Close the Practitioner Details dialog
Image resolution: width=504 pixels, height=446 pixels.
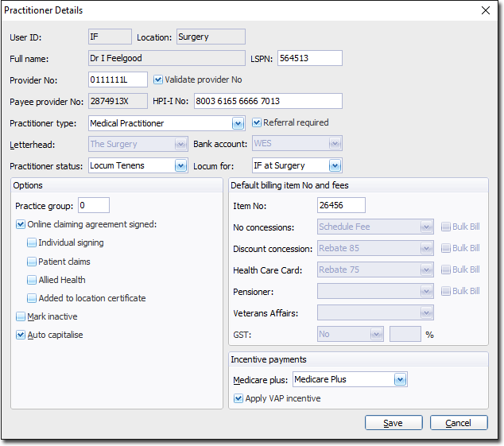coord(486,10)
